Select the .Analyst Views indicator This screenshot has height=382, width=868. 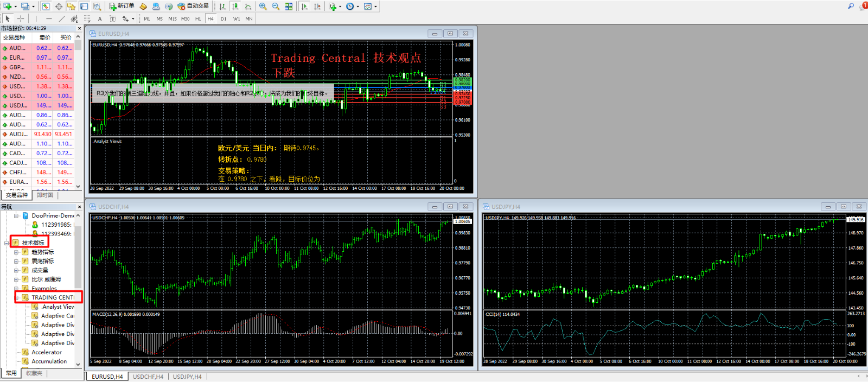pyautogui.click(x=58, y=307)
